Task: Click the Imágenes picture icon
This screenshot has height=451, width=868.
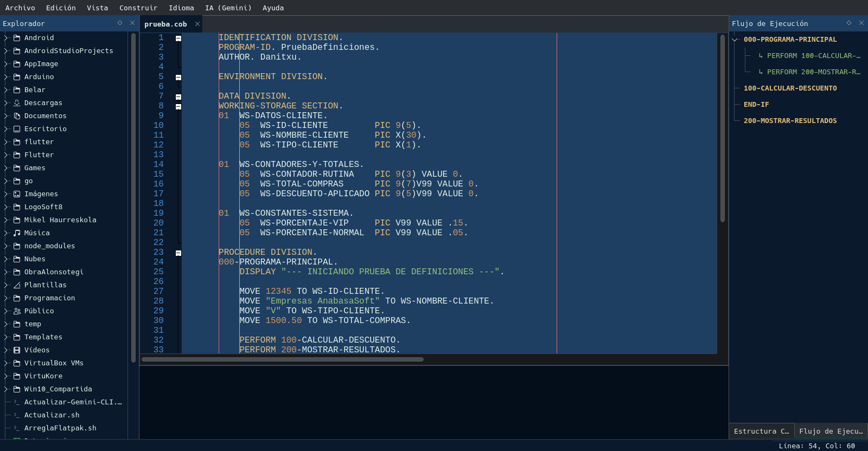Action: click(17, 194)
